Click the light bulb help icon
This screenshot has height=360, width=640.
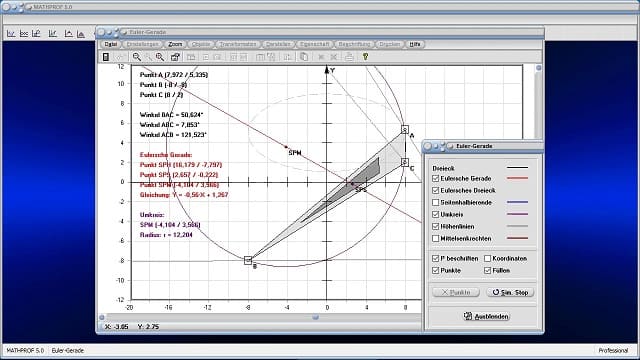coord(365,57)
